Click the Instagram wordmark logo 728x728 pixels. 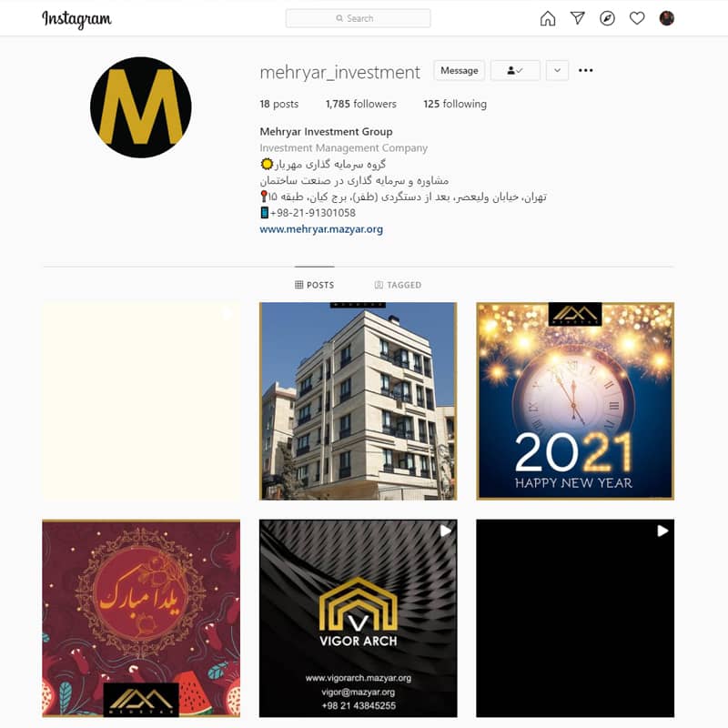pos(76,19)
